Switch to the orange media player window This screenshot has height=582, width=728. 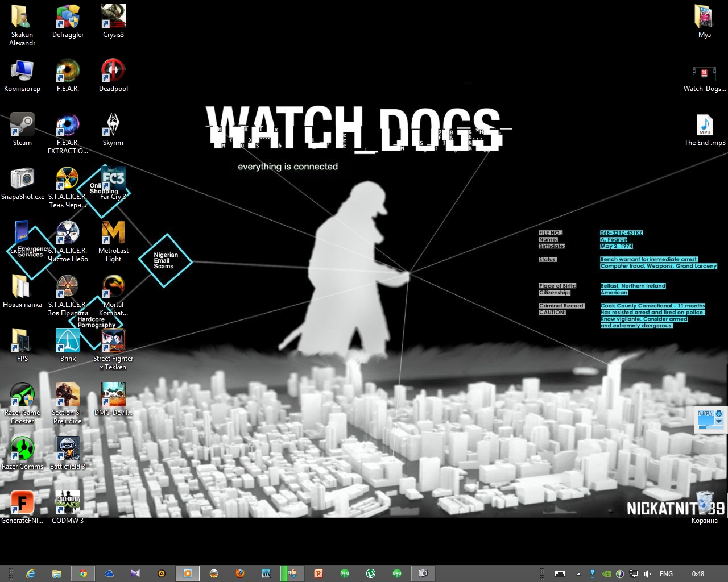tap(188, 573)
